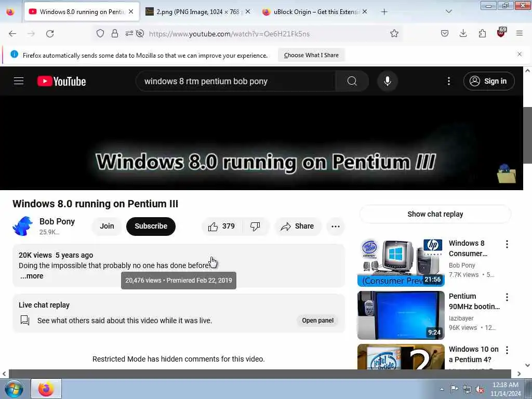Open the Action Center flag tray icon
Screen dimensions: 532x399
[x=454, y=389]
